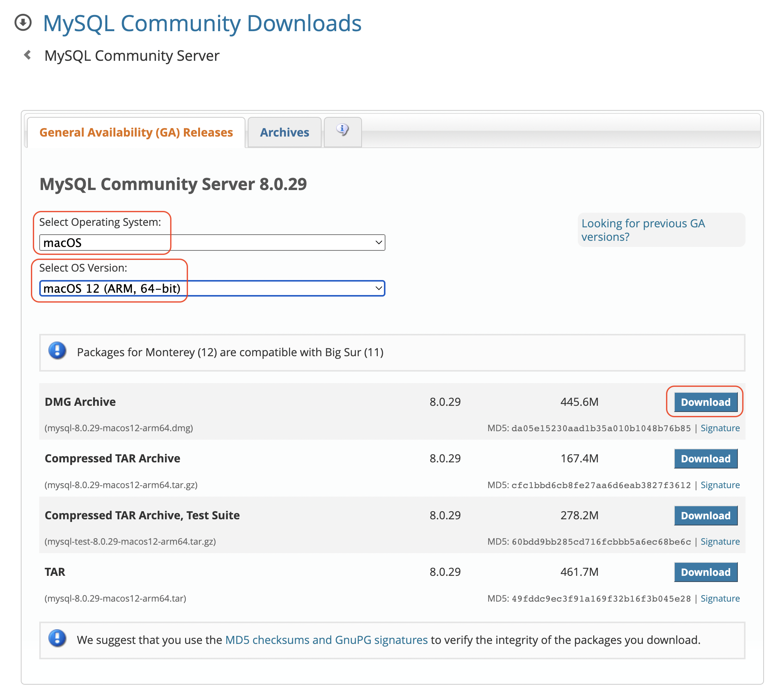Select the DMG Archive title text

click(80, 402)
